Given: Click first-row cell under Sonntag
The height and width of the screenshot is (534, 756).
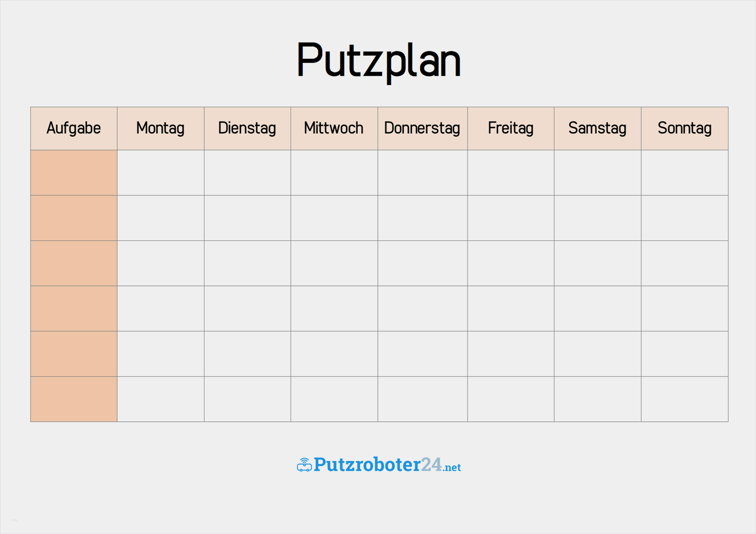Looking at the screenshot, I should coord(685,173).
